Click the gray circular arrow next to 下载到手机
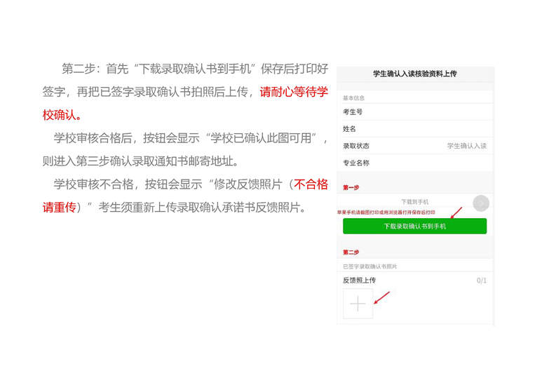The width and height of the screenshot is (556, 392). pyautogui.click(x=481, y=203)
